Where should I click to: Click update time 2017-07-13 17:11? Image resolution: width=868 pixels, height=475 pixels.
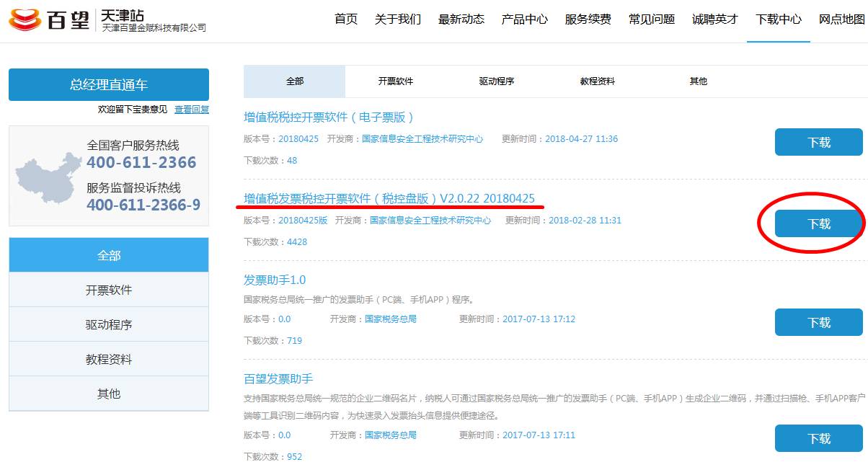coord(539,435)
